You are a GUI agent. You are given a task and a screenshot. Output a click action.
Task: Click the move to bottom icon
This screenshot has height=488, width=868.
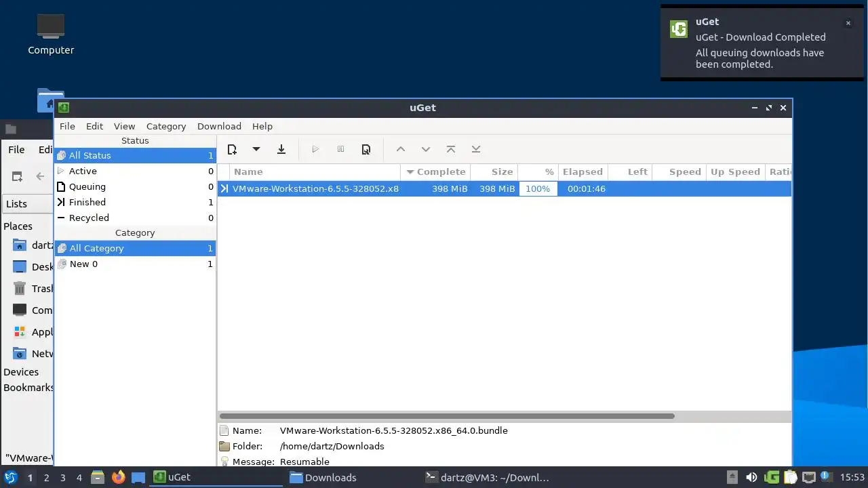(476, 149)
